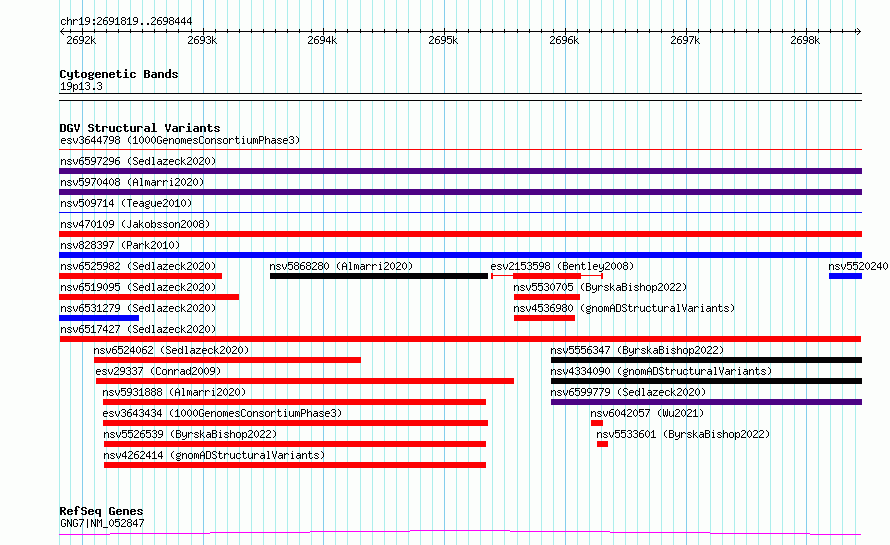Click the nsv5520240 blue feature bar

pyautogui.click(x=845, y=276)
